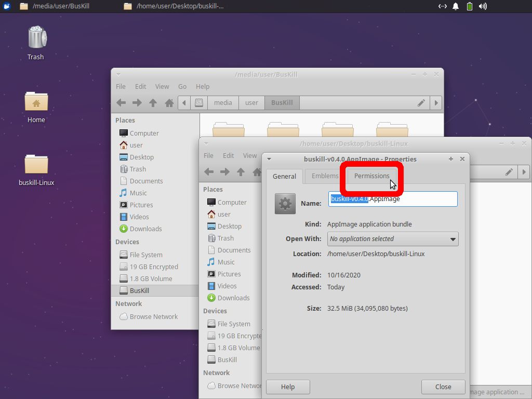Image resolution: width=532 pixels, height=399 pixels.
Task: Open the notification bell in top panel
Action: (x=456, y=6)
